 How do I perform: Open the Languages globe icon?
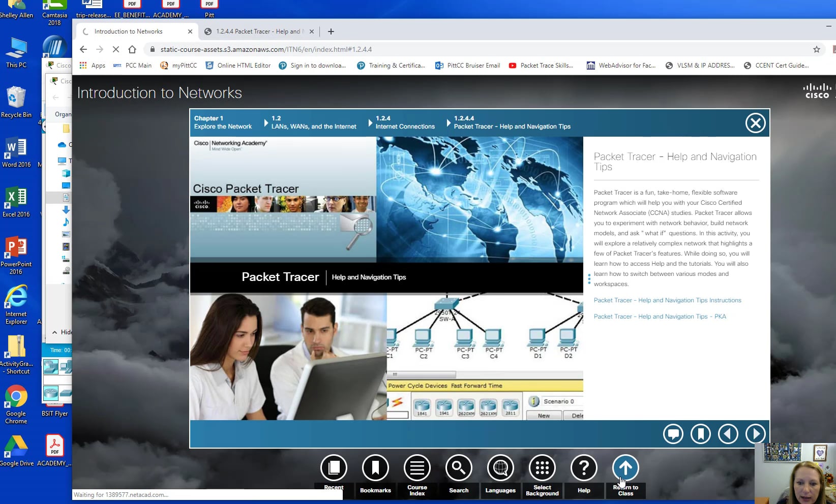pos(500,468)
